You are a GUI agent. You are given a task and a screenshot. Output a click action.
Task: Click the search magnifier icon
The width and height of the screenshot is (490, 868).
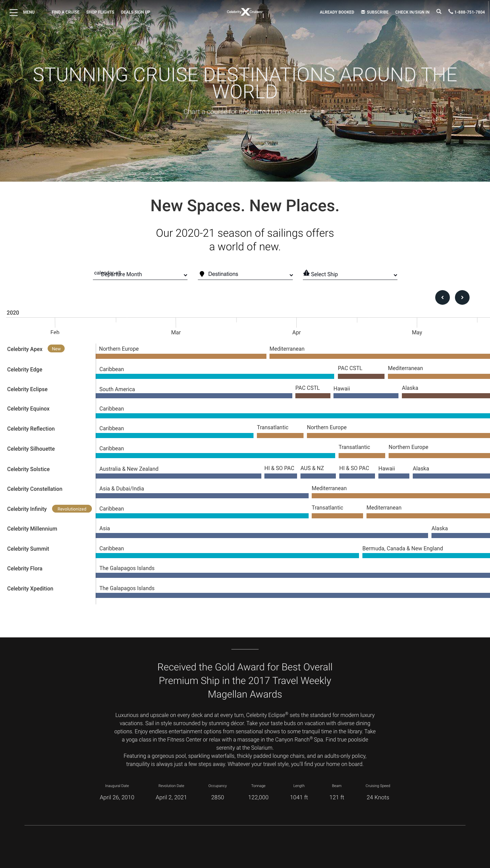click(x=439, y=12)
